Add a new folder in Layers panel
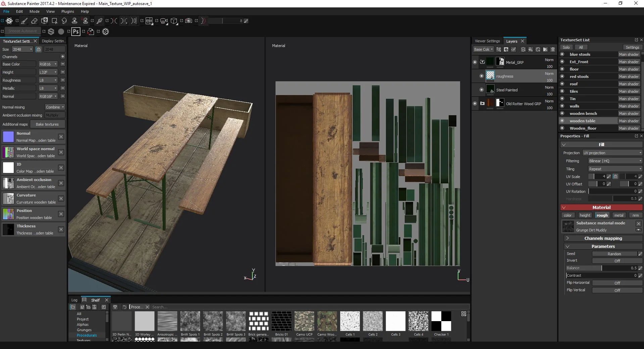 (x=545, y=49)
